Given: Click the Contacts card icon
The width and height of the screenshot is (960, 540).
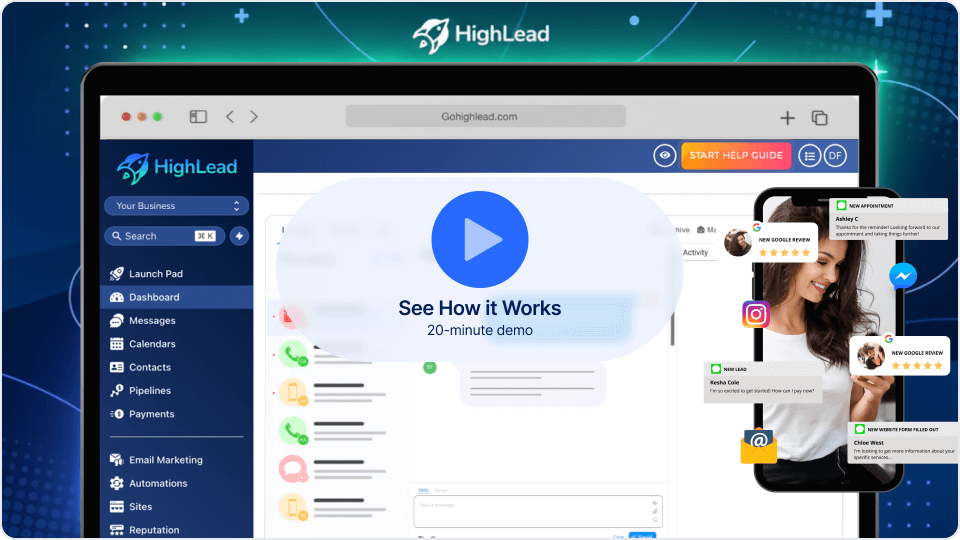Looking at the screenshot, I should 116,367.
